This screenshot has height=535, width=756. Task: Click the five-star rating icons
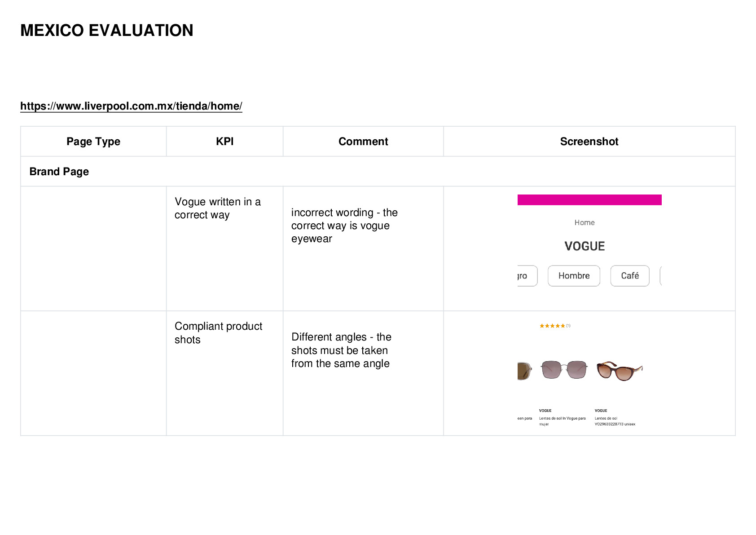click(552, 326)
